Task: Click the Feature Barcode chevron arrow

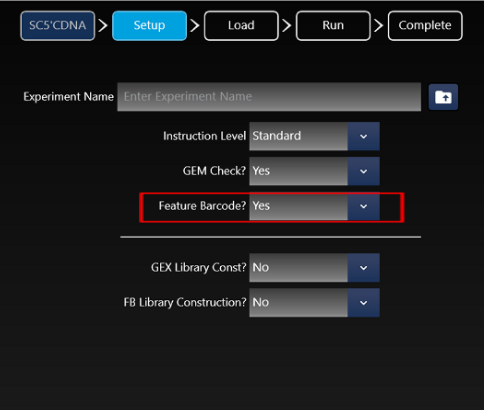Action: (363, 206)
